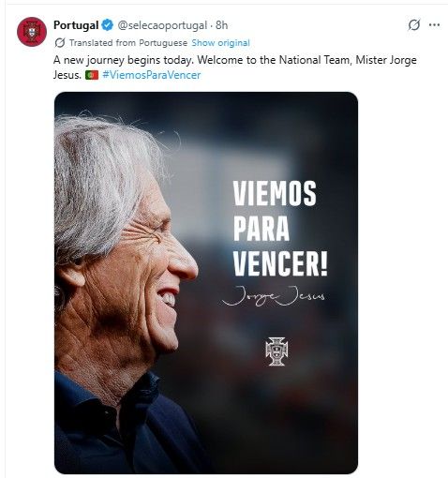Click the white federation crest in the poster

tap(276, 351)
